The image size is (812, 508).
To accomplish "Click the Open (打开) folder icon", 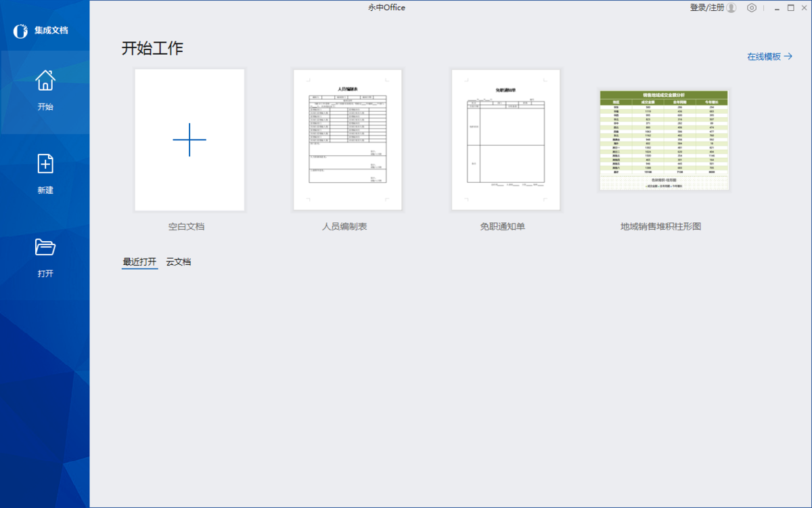I will tap(45, 247).
